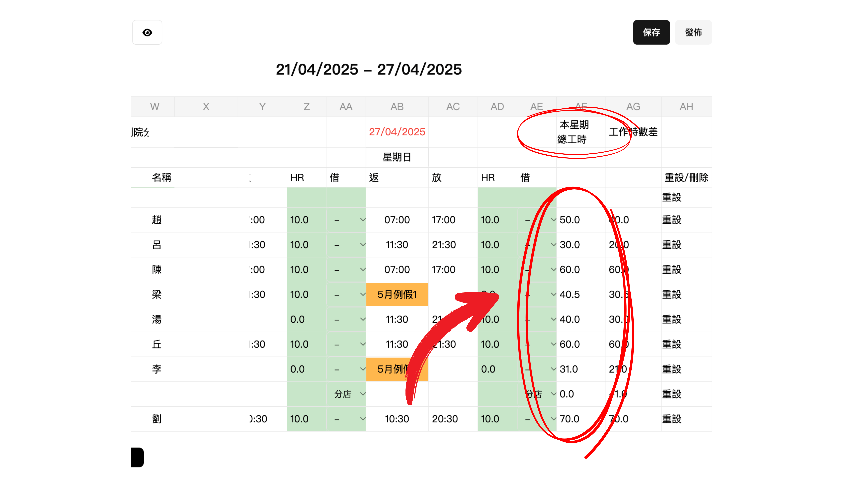The width and height of the screenshot is (868, 488).
Task: Click 重設 in the 梁 row
Action: point(672,295)
